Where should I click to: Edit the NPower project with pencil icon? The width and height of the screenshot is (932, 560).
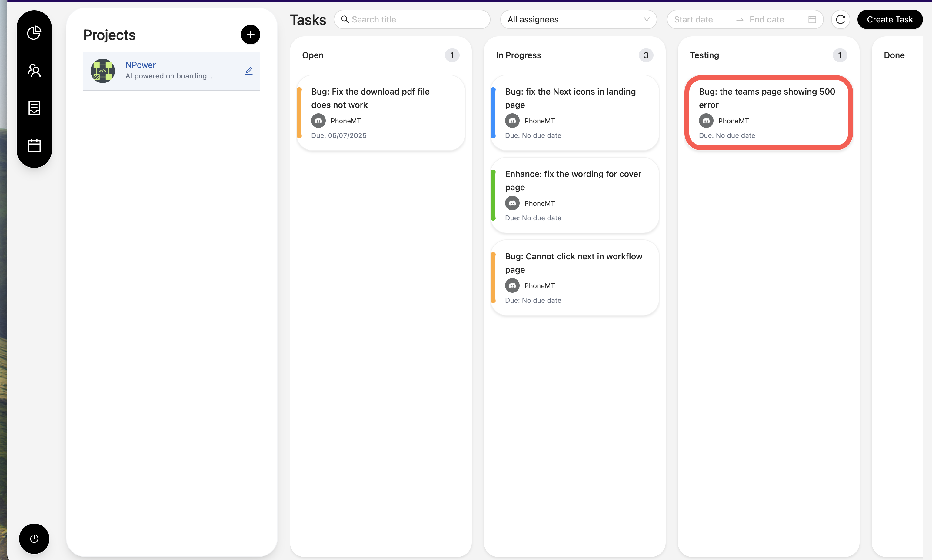(249, 71)
